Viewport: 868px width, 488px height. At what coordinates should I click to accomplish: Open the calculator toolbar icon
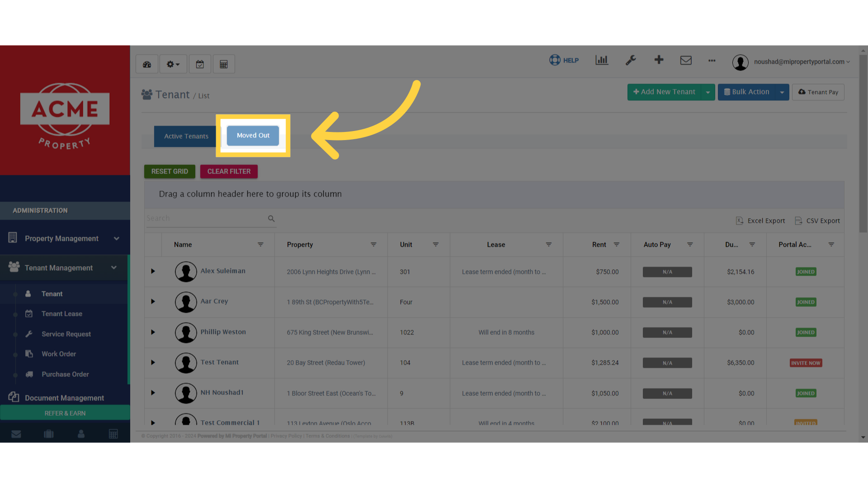(x=224, y=64)
